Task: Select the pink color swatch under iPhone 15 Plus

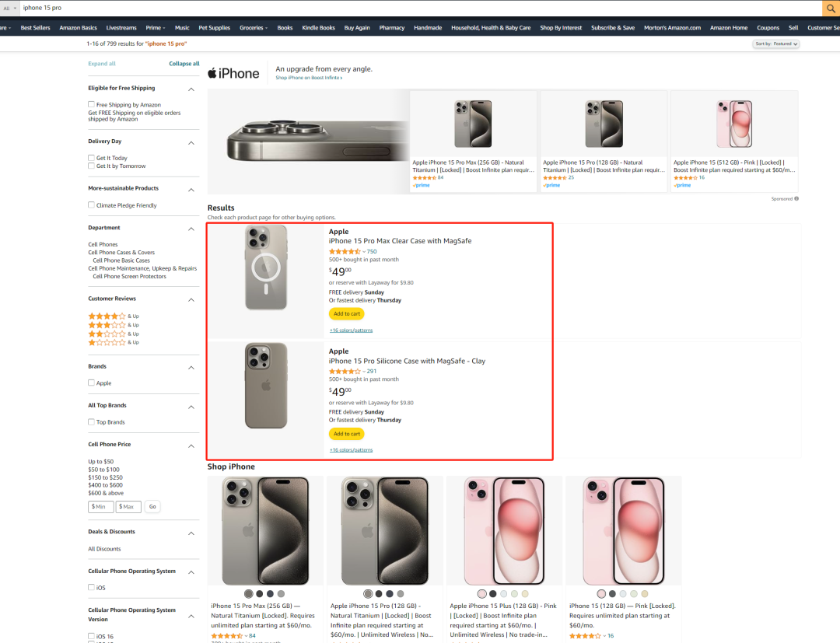Action: coord(481,594)
